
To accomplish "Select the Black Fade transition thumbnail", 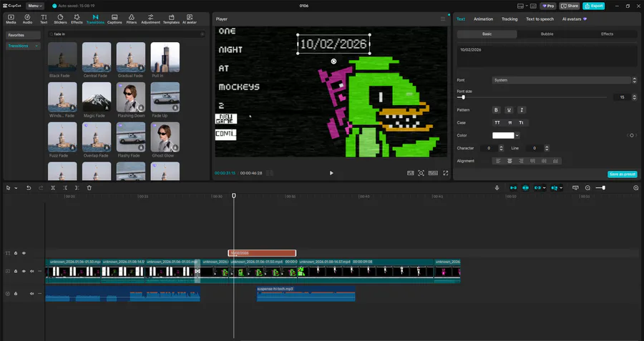I will pos(62,56).
